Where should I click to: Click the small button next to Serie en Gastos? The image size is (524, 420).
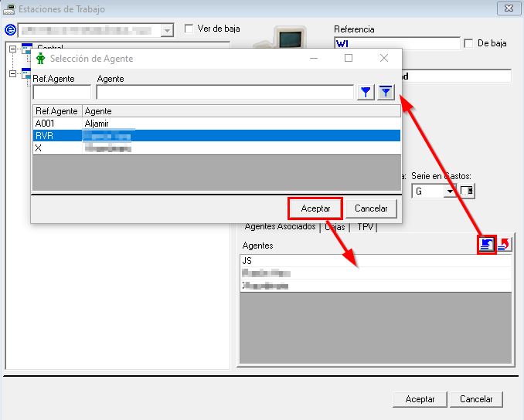click(x=468, y=191)
